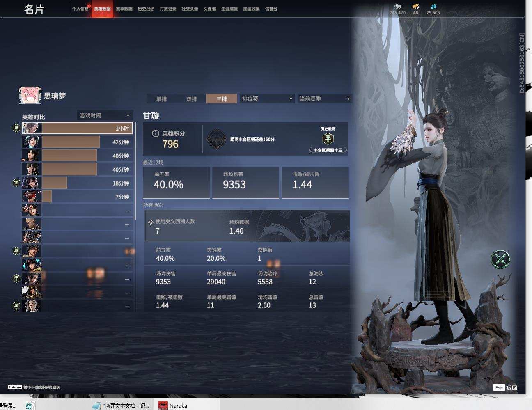Screen dimensions: 532x410
Task: Open Naraka from the taskbar
Action: 187,405
